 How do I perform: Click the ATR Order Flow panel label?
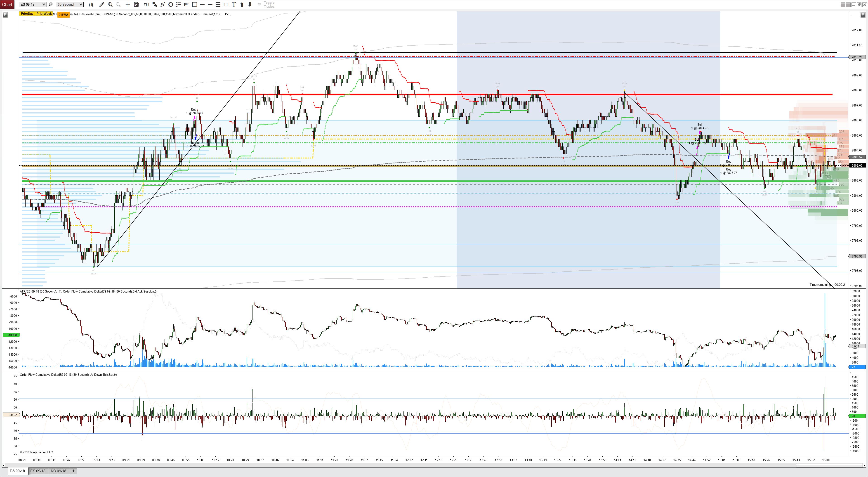tap(88, 292)
